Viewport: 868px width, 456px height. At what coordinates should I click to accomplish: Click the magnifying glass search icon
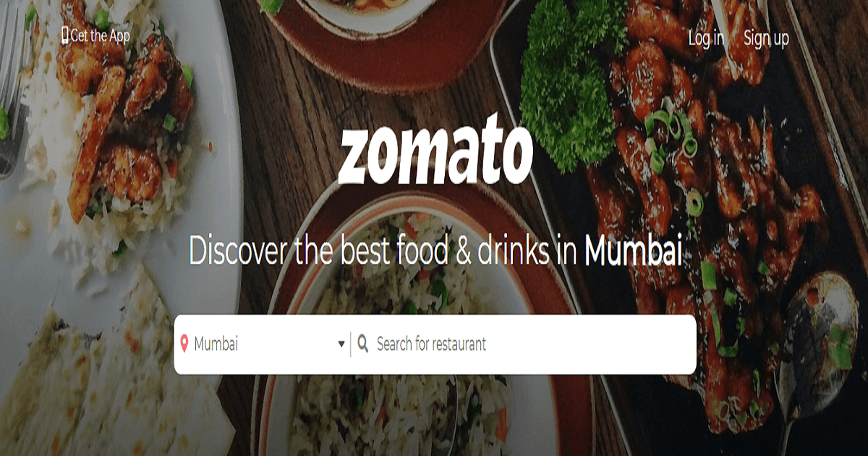[363, 343]
